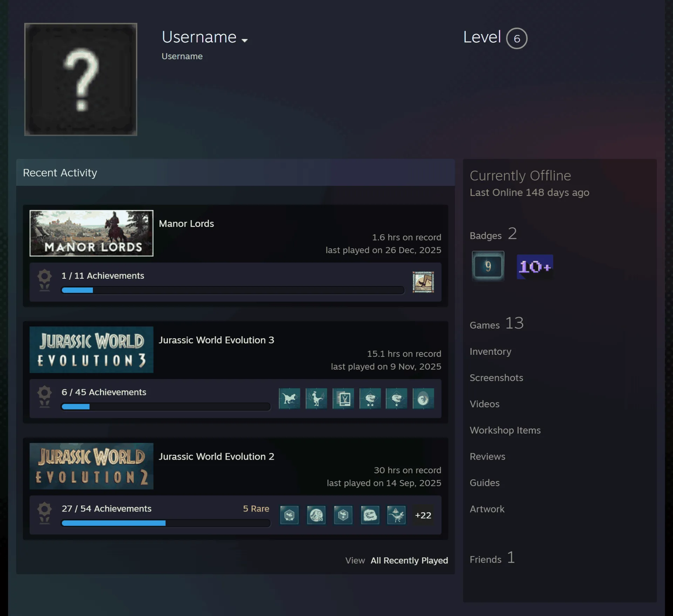Expand the Username dropdown arrow
The height and width of the screenshot is (616, 673).
245,40
